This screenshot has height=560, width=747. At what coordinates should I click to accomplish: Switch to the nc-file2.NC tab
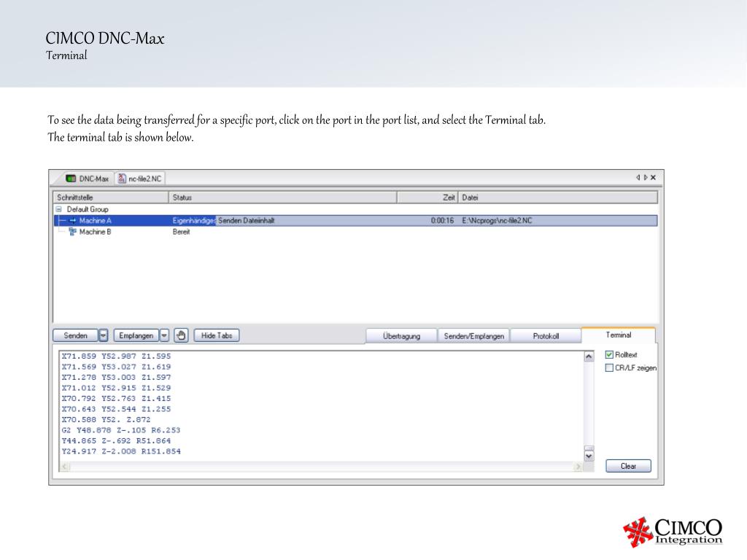pyautogui.click(x=140, y=179)
